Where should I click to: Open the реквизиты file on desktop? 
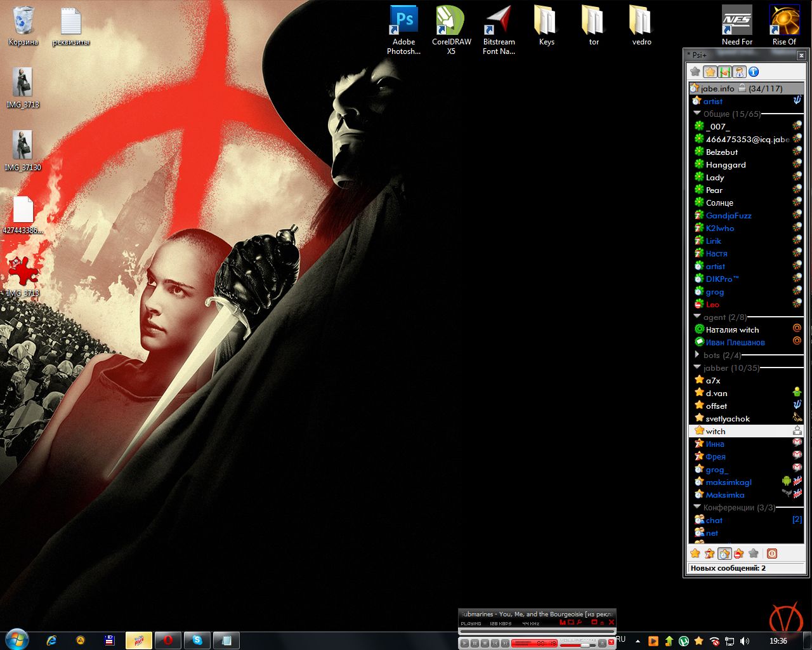pyautogui.click(x=71, y=25)
